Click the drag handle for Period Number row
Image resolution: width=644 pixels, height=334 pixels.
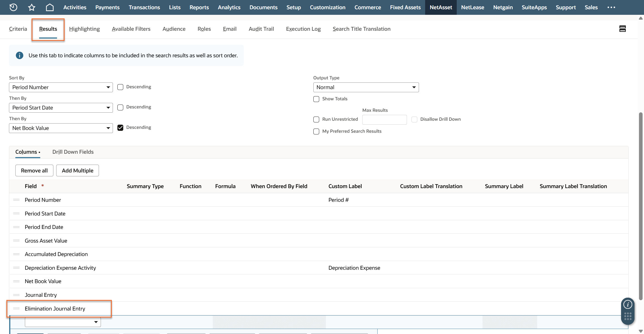pos(16,200)
